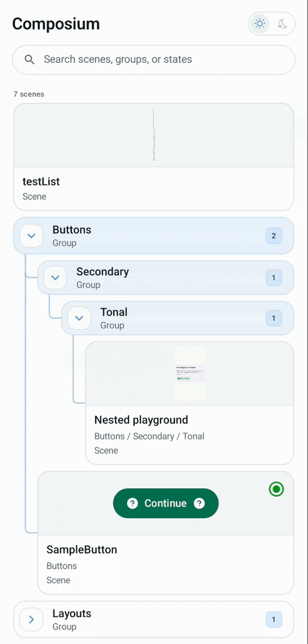
Task: Switch to light theme sun icon
Action: (x=260, y=24)
